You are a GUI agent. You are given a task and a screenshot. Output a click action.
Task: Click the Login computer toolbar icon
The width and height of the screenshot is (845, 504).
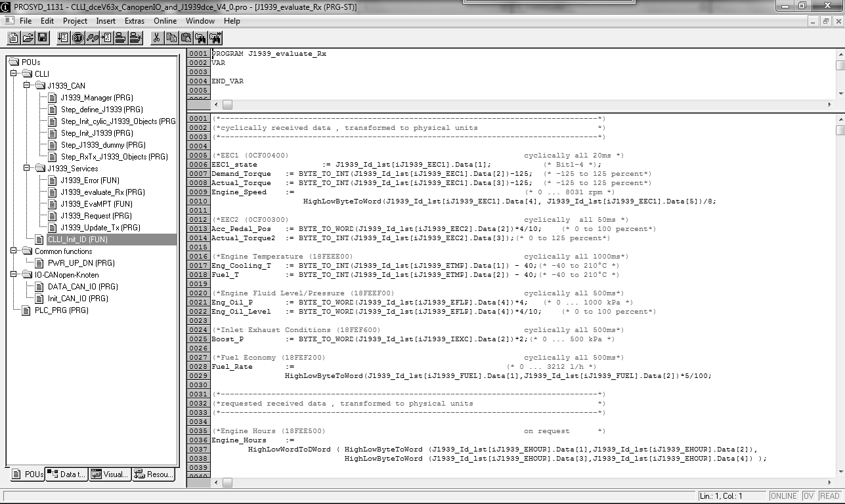tap(121, 37)
